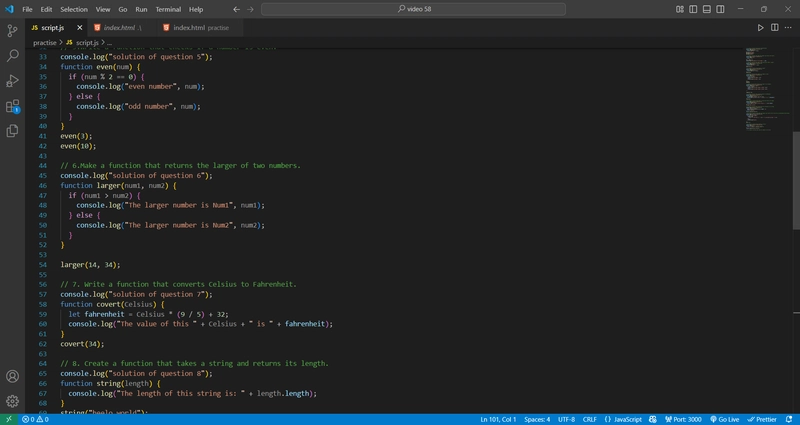Switch to the index.html practise tab
The height and width of the screenshot is (425, 800).
(x=199, y=28)
